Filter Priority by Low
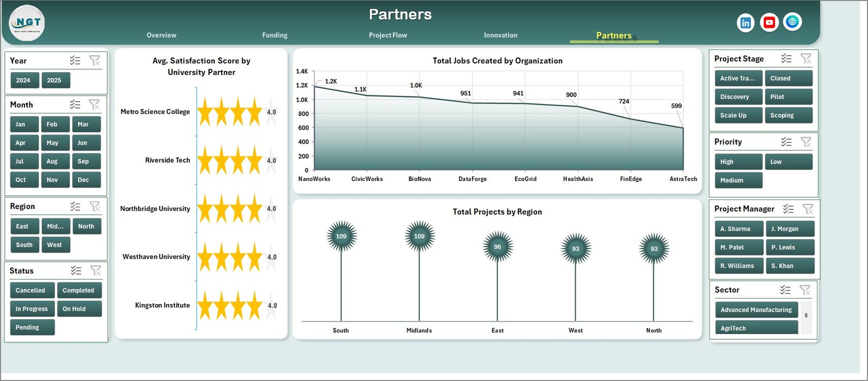This screenshot has width=868, height=381. pyautogui.click(x=789, y=162)
